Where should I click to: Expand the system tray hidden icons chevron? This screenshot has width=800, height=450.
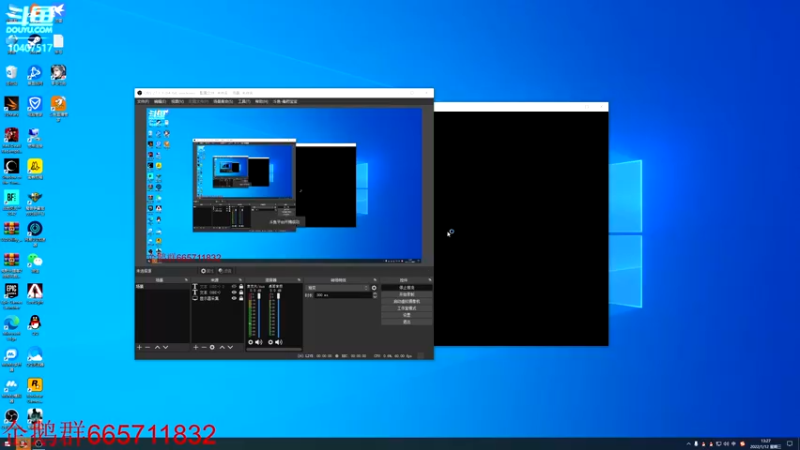[x=688, y=444]
